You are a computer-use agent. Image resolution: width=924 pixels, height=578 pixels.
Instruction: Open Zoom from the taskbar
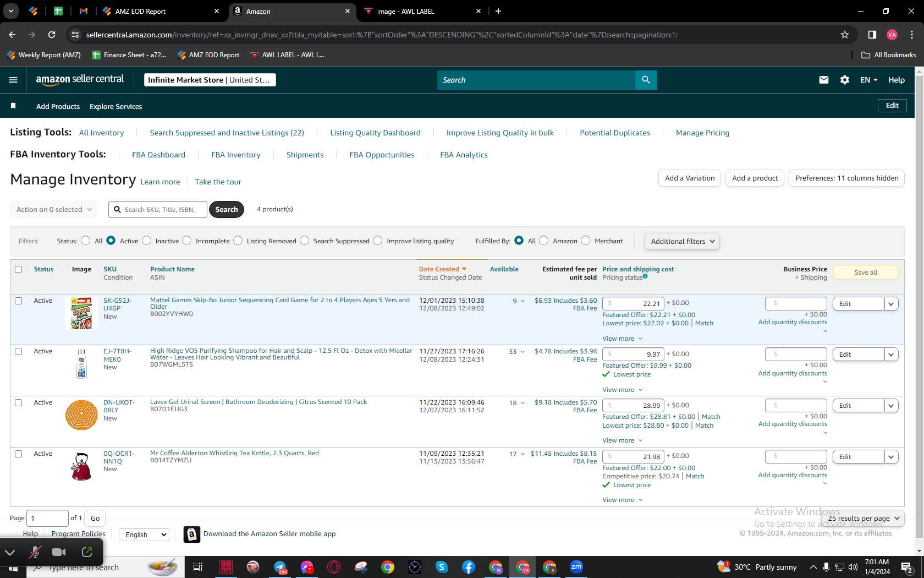pos(576,567)
